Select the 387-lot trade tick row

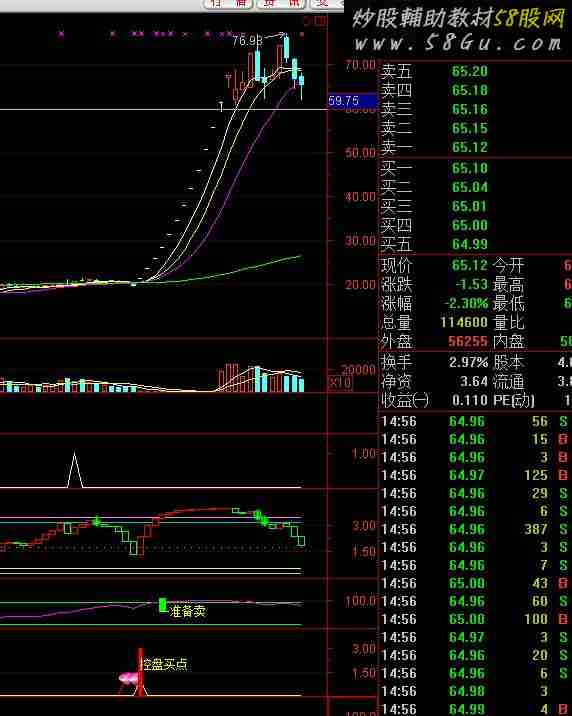pyautogui.click(x=475, y=529)
